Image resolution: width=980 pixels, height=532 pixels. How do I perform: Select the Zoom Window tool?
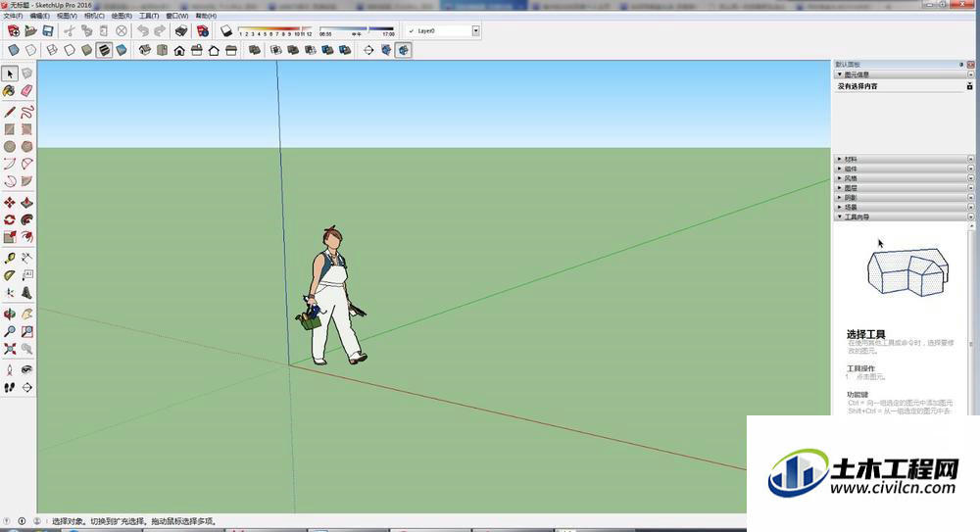[x=26, y=331]
